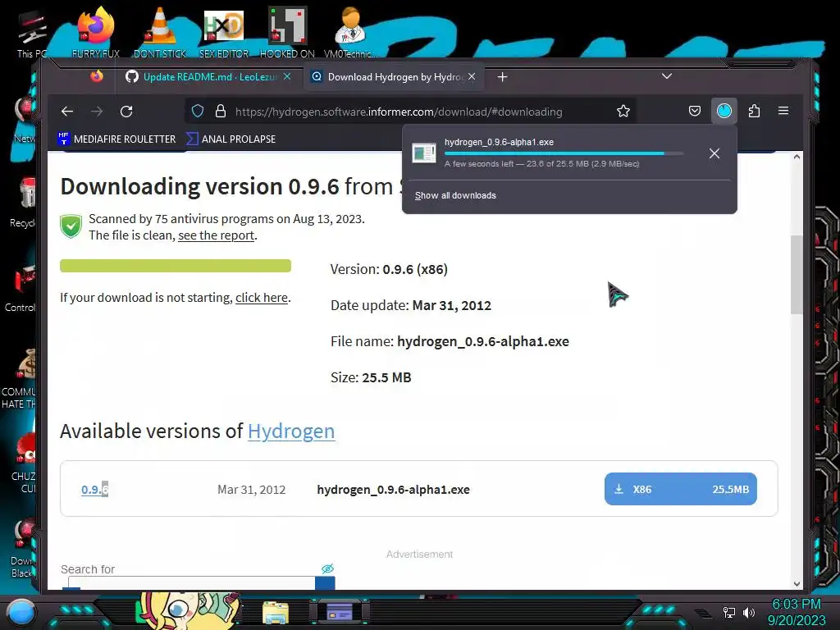Bookmark this page with the star icon
The image size is (840, 630).
coord(623,112)
